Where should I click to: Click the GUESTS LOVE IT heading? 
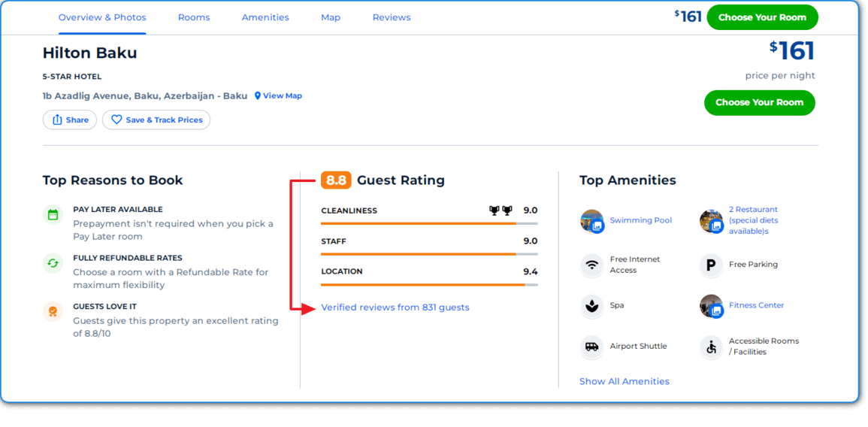coord(104,306)
